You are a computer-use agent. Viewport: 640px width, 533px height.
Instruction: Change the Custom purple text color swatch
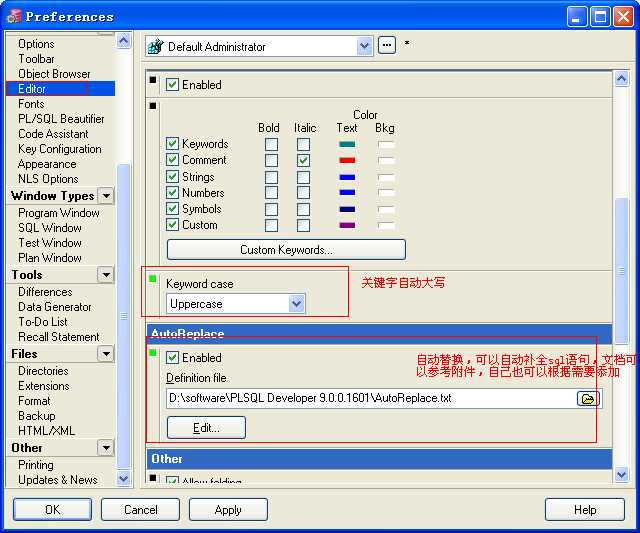tap(347, 225)
